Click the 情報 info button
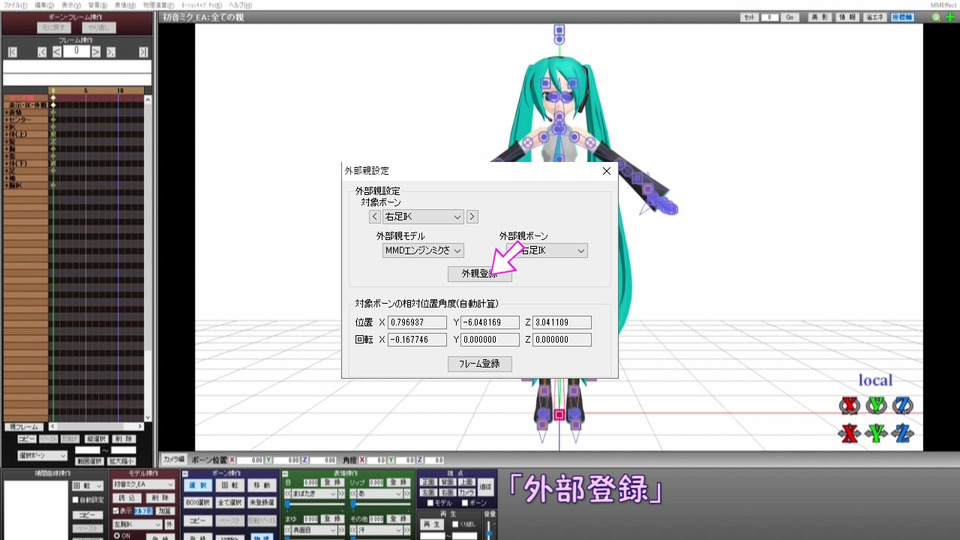This screenshot has height=540, width=960. (x=848, y=17)
